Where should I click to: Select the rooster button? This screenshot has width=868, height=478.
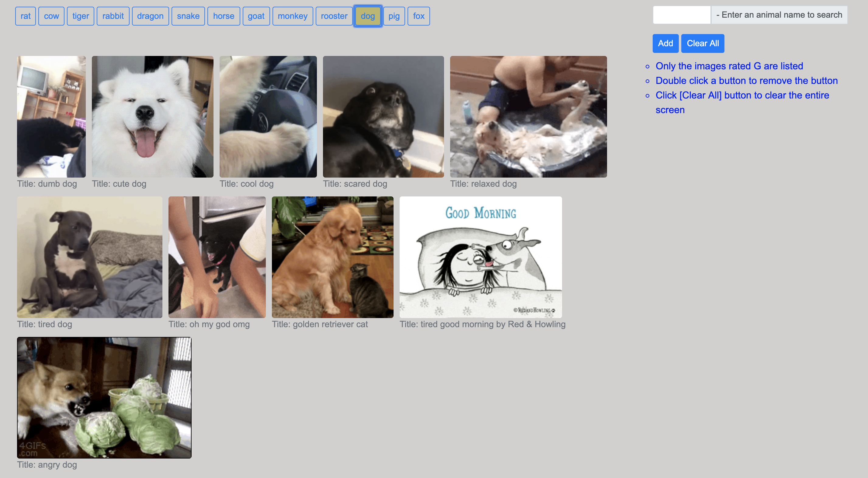(334, 16)
